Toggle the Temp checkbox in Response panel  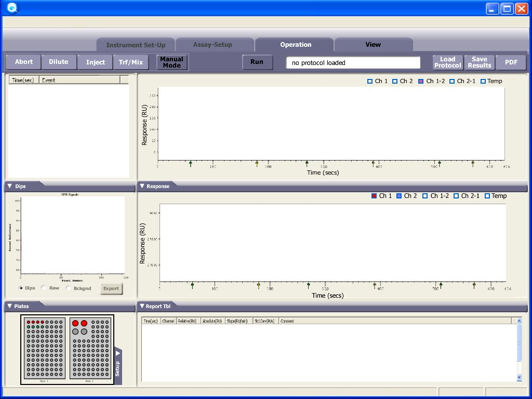point(487,196)
